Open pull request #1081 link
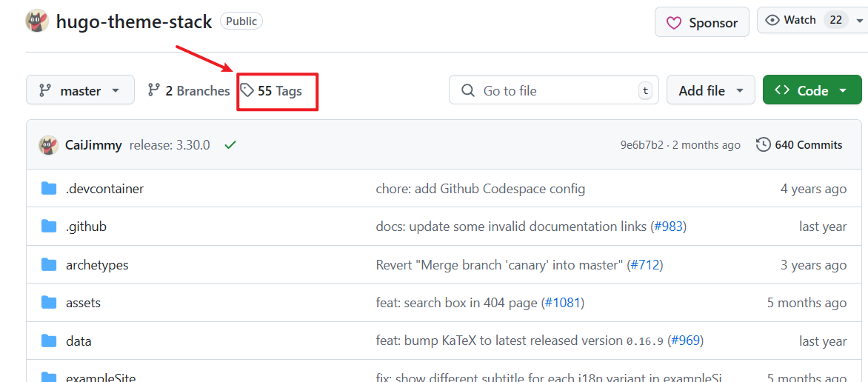 (563, 303)
